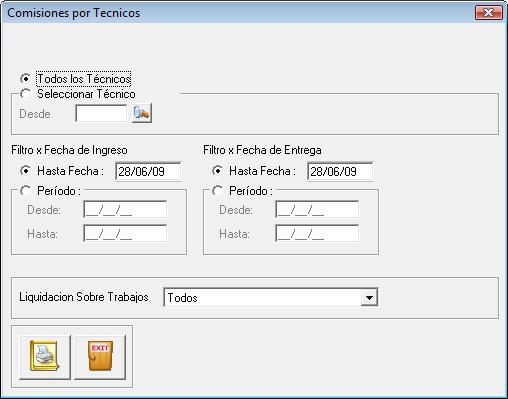The image size is (508, 399).
Task: Click the technician search lookup icon
Action: 142,113
